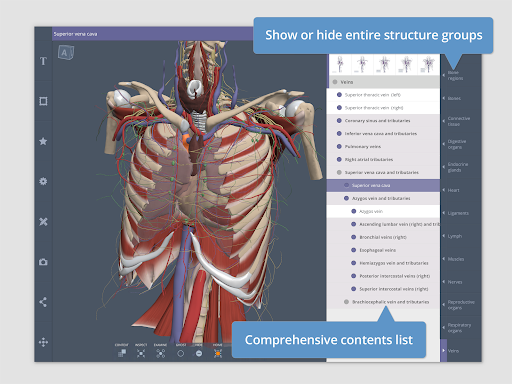Click the share icon in sidebar
The width and height of the screenshot is (512, 384).
coord(43,302)
